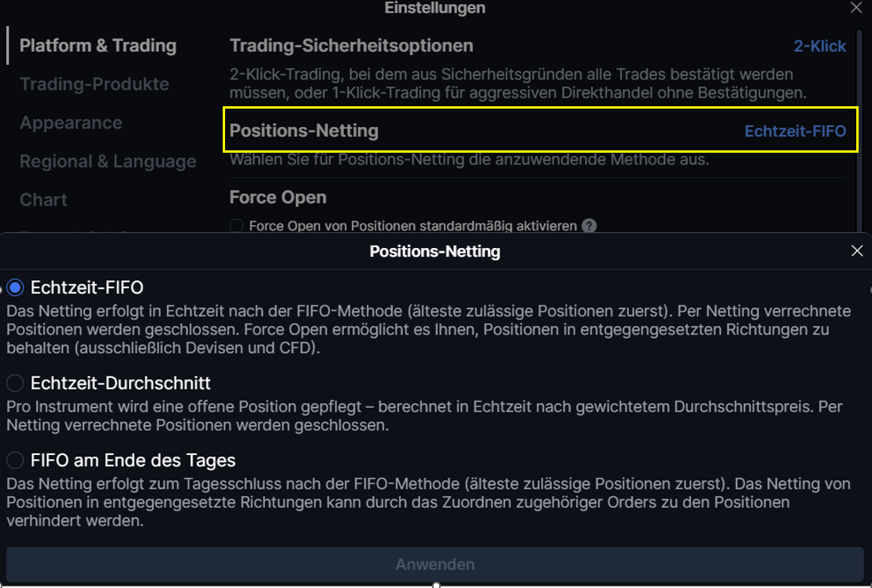Screen dimensions: 872x588
Task: Click the Anwenden button
Action: point(435,564)
